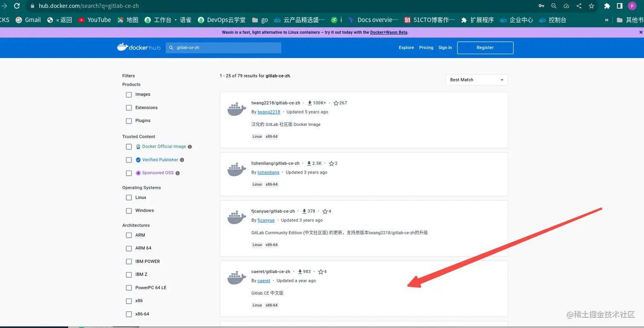Enable the Docker Official Image filter
This screenshot has height=328, width=644.
129,147
